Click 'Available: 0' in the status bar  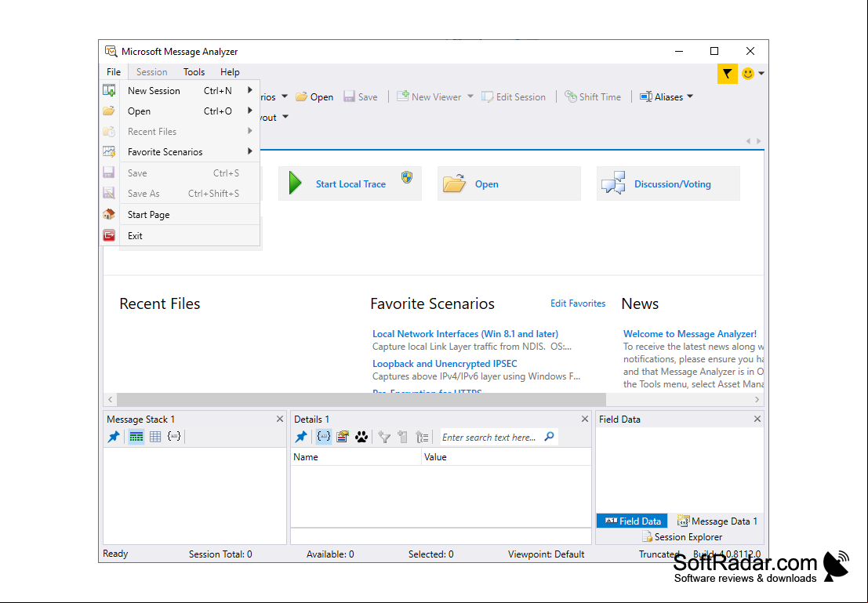click(330, 554)
